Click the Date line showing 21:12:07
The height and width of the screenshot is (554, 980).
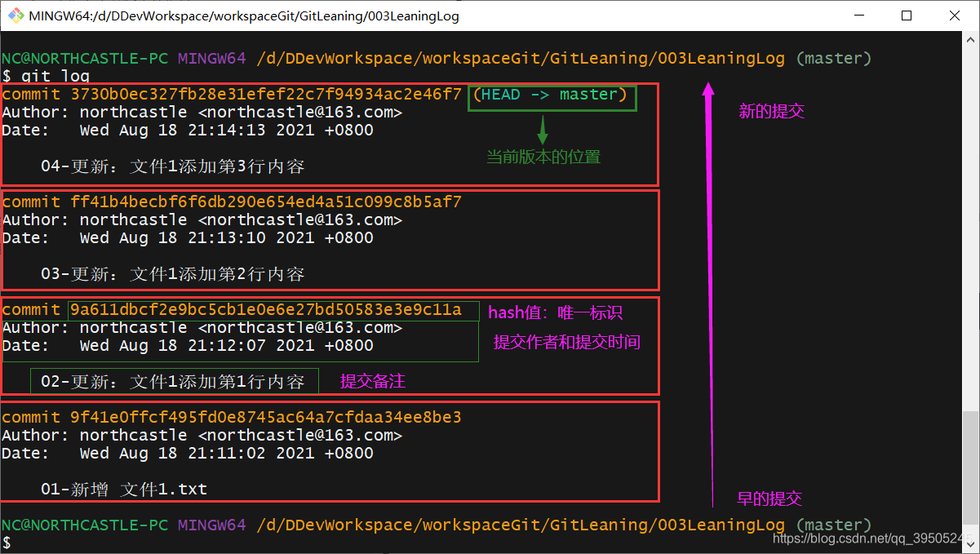point(188,346)
